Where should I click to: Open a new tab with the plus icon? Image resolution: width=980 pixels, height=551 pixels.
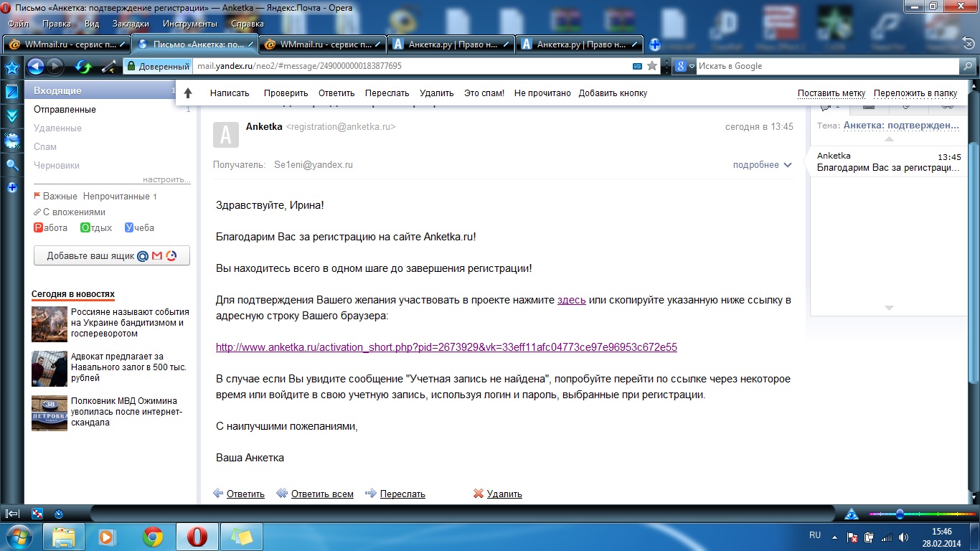654,44
